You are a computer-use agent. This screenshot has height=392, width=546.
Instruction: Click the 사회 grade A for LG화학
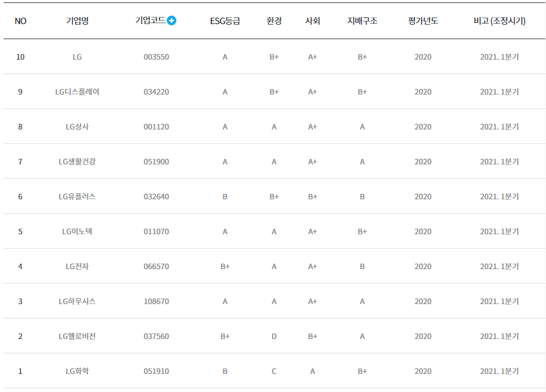pyautogui.click(x=312, y=371)
